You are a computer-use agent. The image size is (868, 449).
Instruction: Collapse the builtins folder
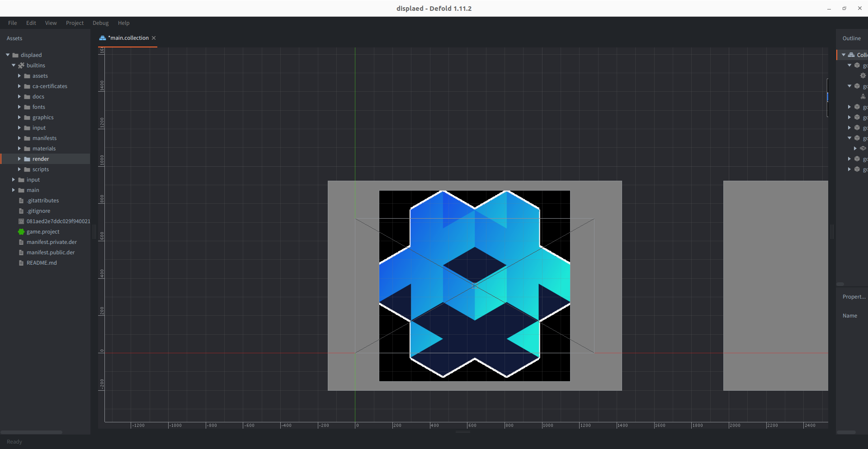click(x=14, y=65)
